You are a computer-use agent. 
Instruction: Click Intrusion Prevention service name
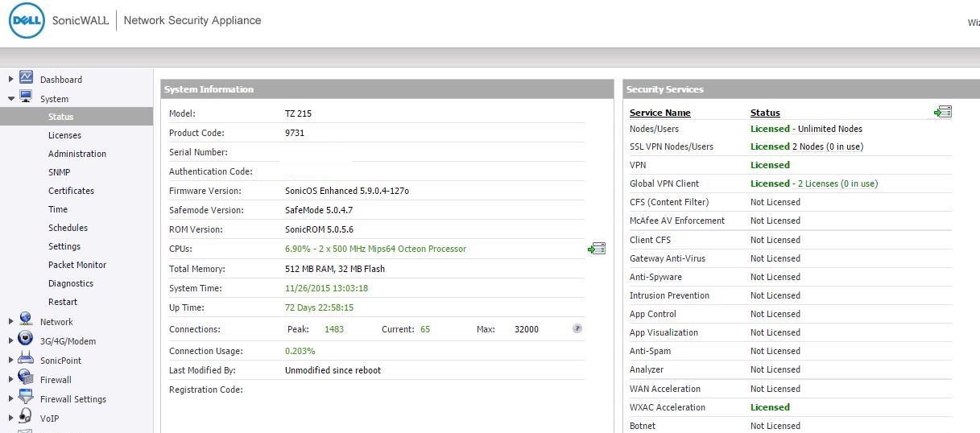click(x=669, y=295)
